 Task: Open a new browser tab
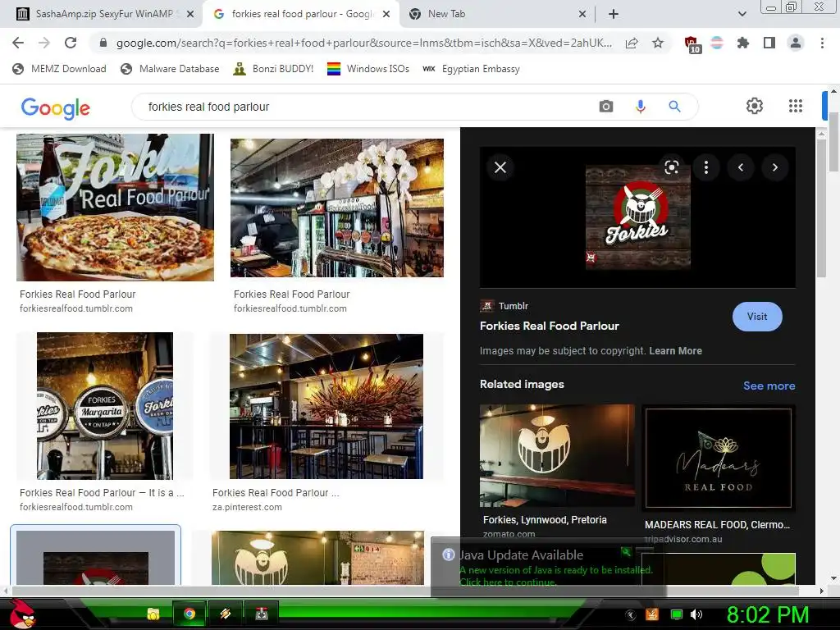pos(614,14)
